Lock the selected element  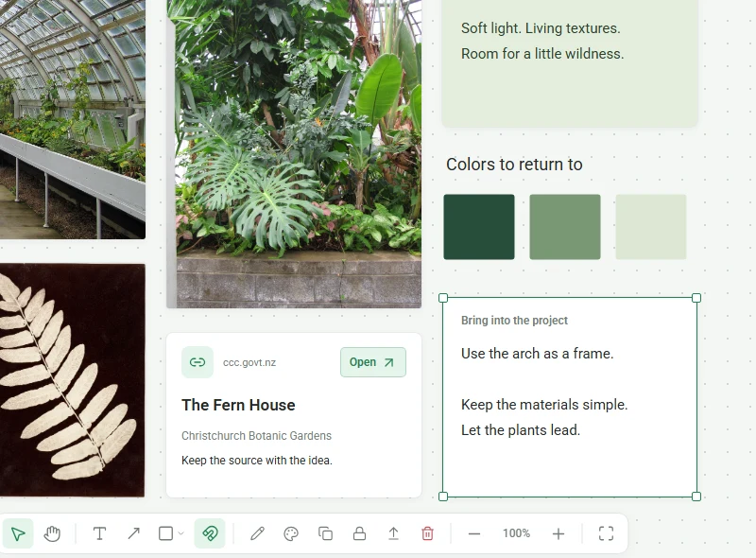tap(359, 533)
